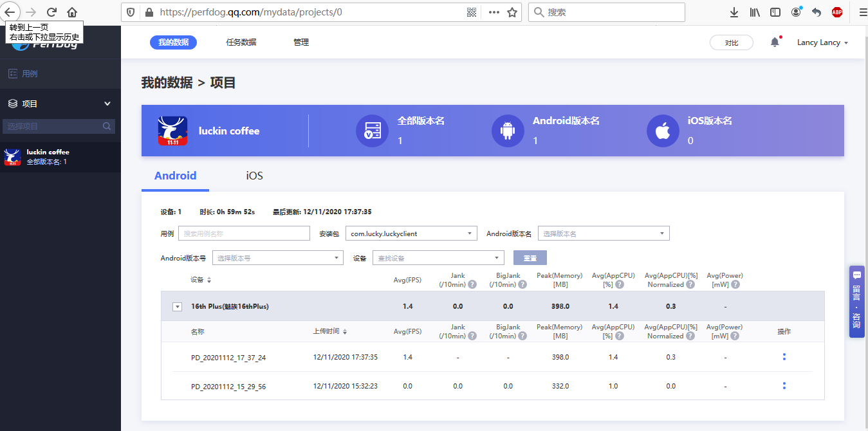Go back using browser back arrow
Viewport: 868px width, 431px height.
tap(10, 12)
